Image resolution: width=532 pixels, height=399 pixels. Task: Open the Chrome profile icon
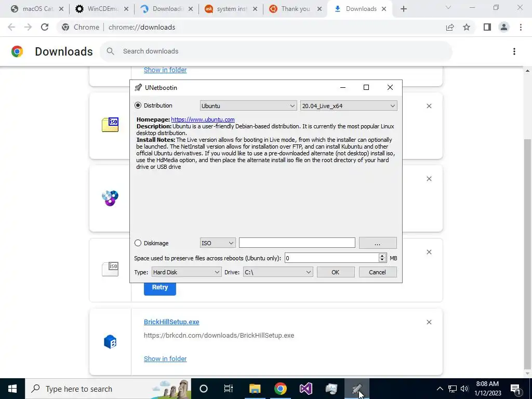[x=504, y=27]
